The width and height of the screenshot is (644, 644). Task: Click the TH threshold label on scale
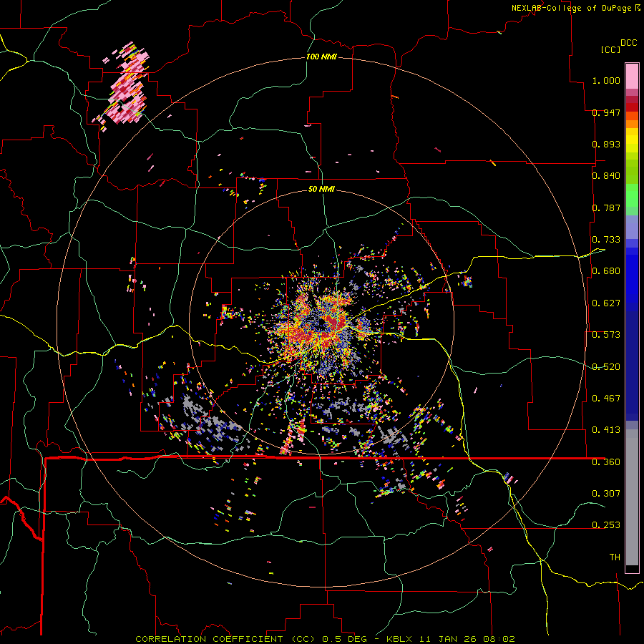pos(615,557)
